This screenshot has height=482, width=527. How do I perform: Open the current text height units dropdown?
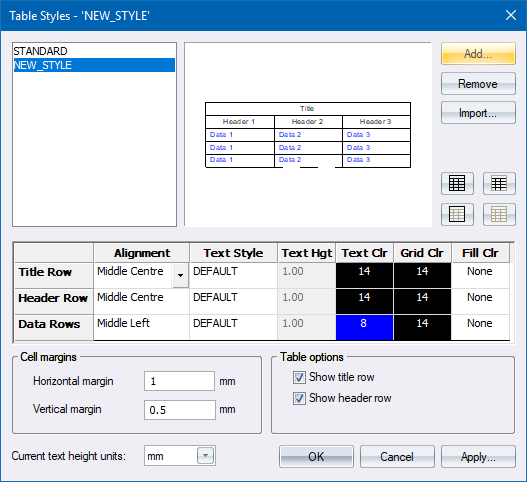pos(205,456)
